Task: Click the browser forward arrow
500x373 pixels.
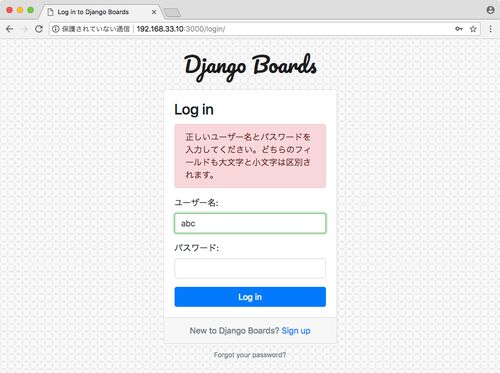Action: (24, 29)
